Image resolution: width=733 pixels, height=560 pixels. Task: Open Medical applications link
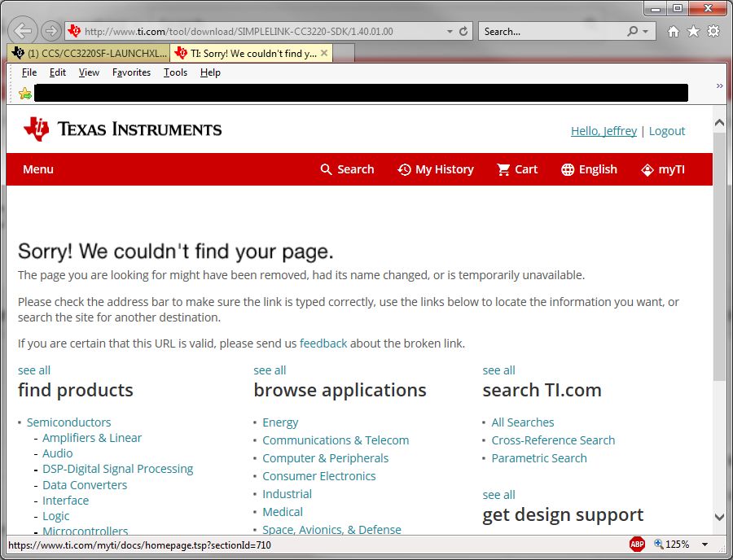click(x=283, y=512)
